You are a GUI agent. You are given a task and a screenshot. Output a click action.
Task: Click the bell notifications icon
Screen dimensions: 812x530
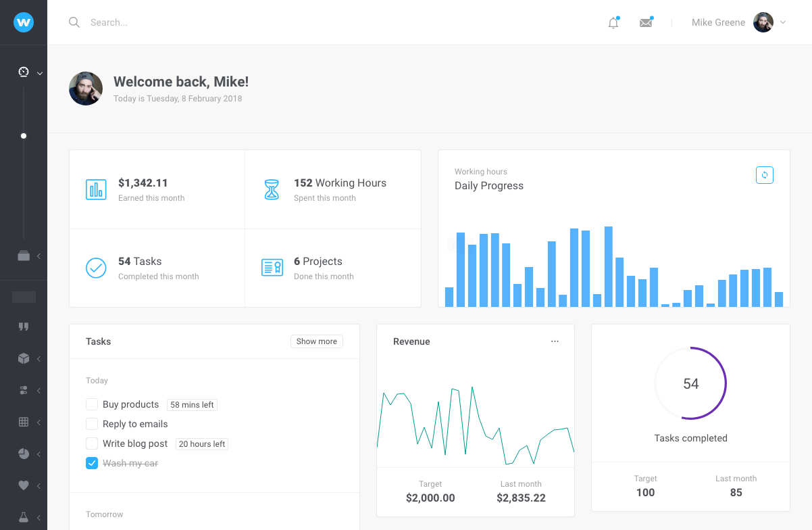click(x=613, y=23)
